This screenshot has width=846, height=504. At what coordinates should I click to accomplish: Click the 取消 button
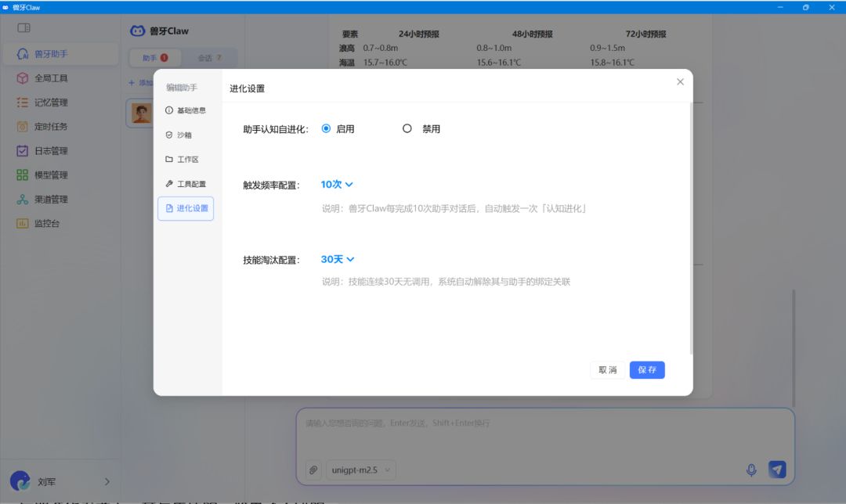(608, 369)
